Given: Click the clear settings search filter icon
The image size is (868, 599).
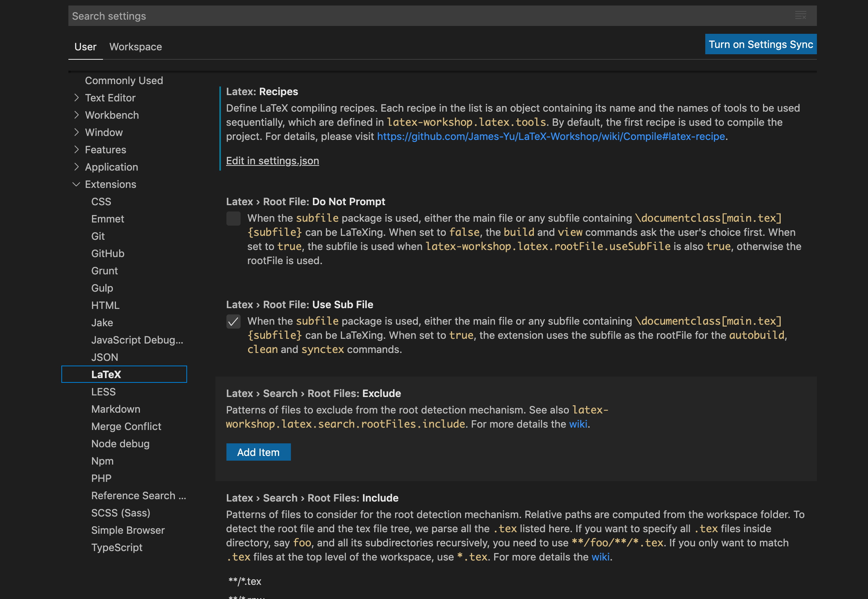Looking at the screenshot, I should (x=800, y=16).
